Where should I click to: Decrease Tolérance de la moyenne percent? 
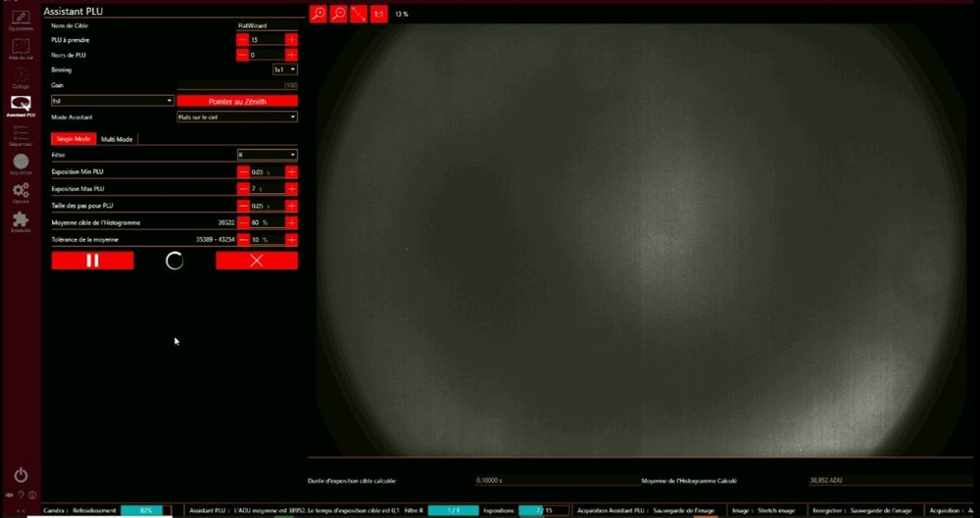tap(243, 239)
